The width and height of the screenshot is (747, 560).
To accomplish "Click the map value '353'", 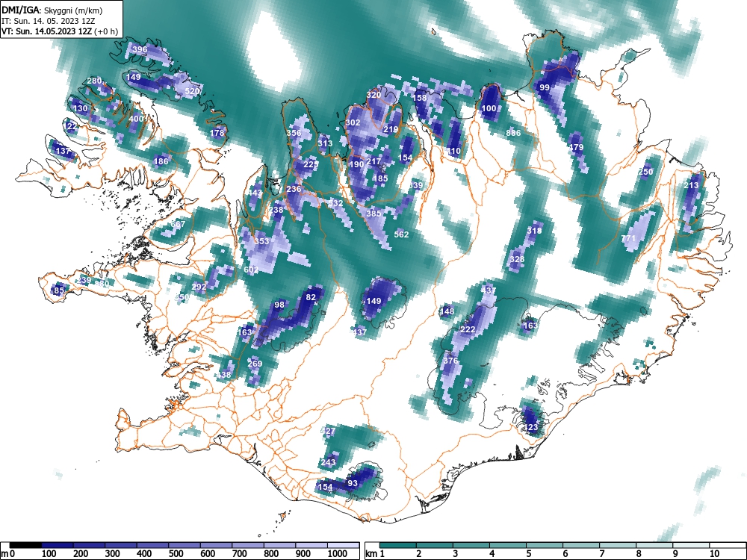I will pos(261,241).
